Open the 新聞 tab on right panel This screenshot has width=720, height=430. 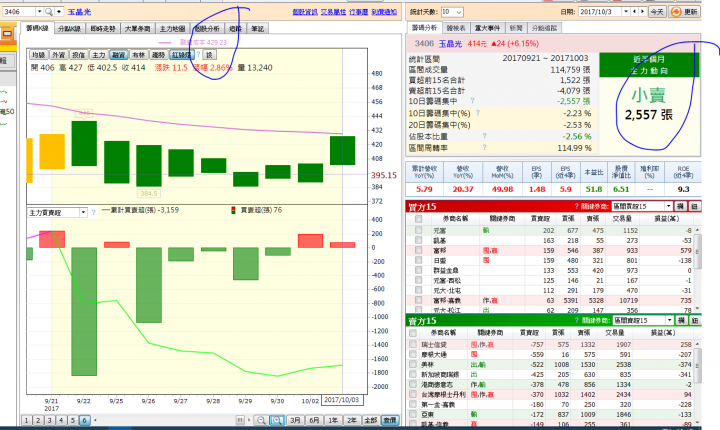click(x=516, y=28)
